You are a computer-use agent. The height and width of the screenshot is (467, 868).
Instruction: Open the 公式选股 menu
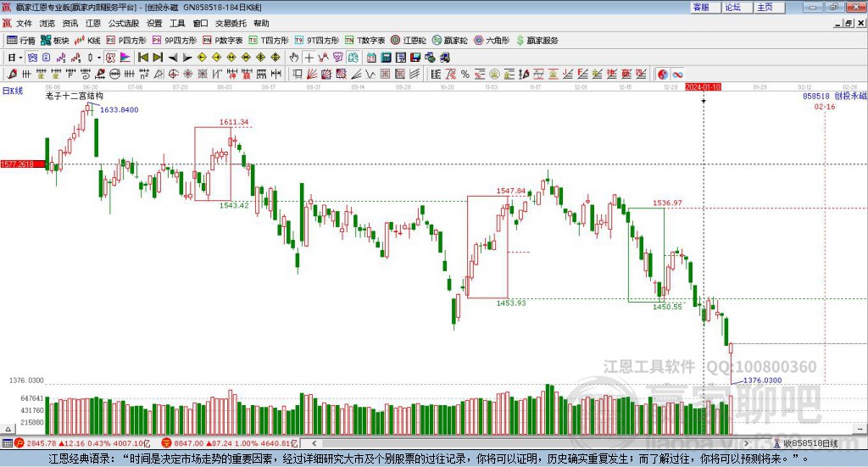[124, 23]
